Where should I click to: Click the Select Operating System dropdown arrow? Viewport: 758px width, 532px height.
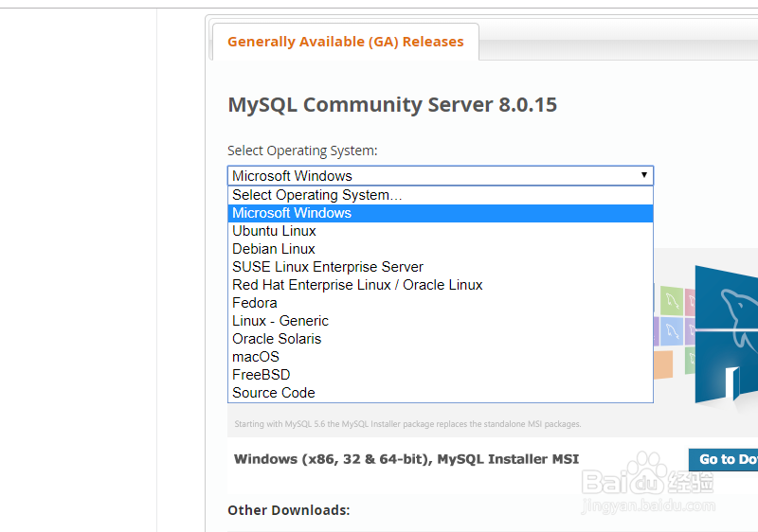(643, 175)
